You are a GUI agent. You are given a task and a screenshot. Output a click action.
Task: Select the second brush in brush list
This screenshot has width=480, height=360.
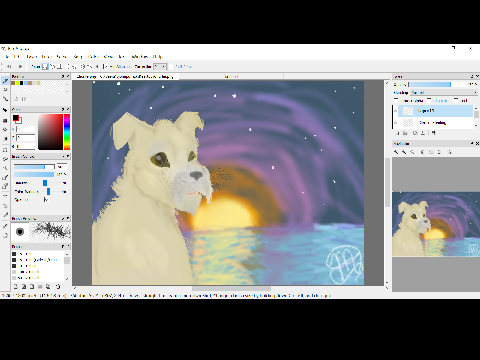(x=38, y=260)
